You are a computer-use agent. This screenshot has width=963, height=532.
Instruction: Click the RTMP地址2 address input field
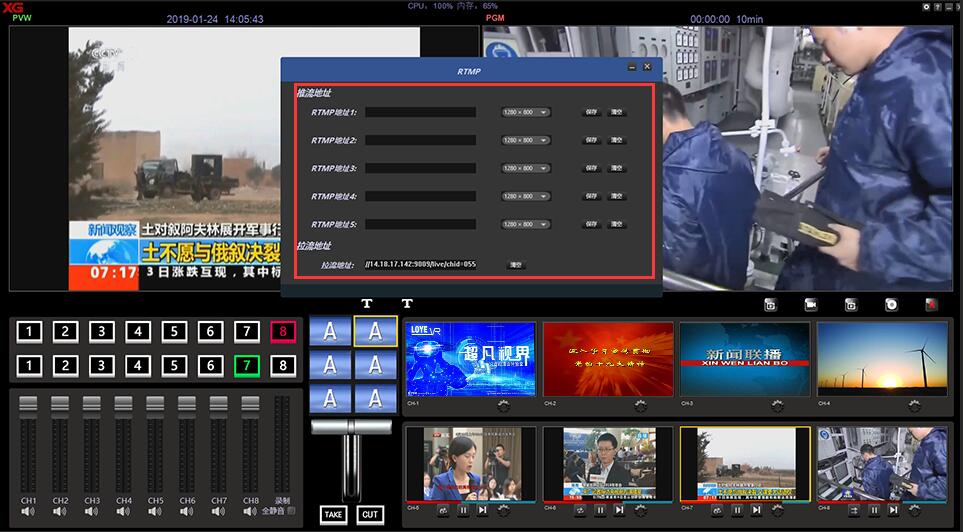coord(420,140)
